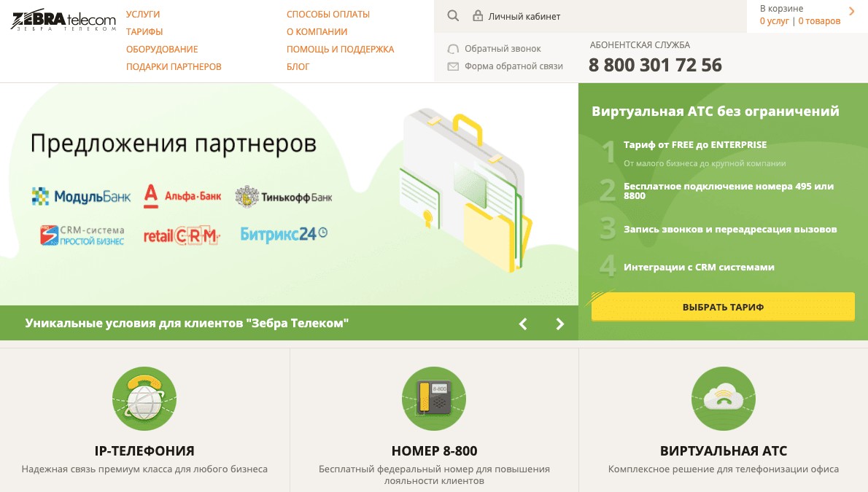Viewport: 868px width, 492px height.
Task: Show previous banner slide
Action: pos(522,324)
